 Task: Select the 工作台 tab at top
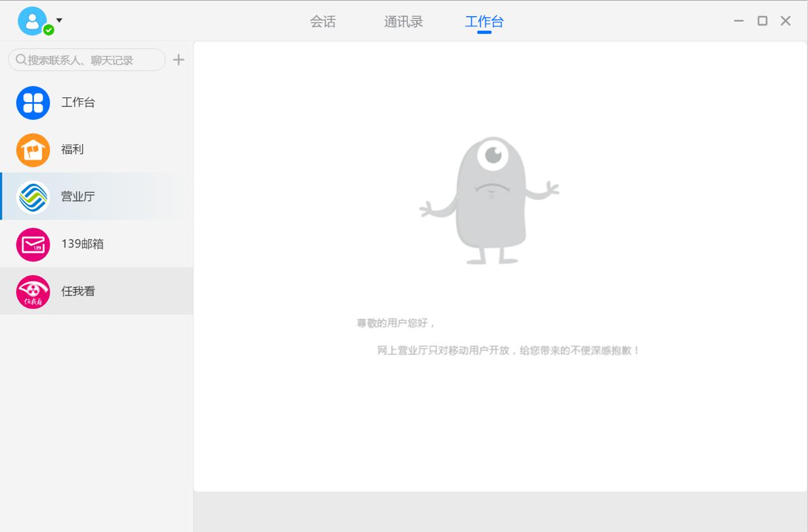click(x=484, y=22)
